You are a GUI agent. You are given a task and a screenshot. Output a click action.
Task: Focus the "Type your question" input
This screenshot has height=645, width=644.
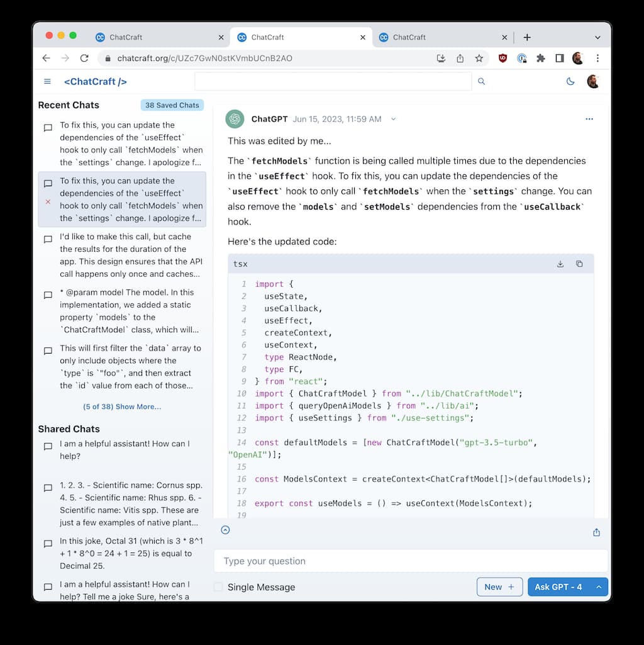(x=411, y=561)
